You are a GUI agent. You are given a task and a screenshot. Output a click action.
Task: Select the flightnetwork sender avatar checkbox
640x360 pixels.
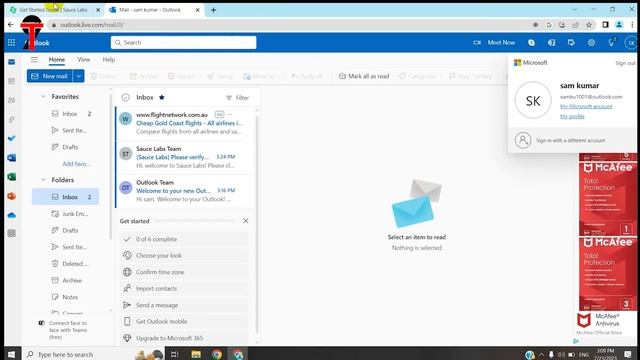(126, 119)
